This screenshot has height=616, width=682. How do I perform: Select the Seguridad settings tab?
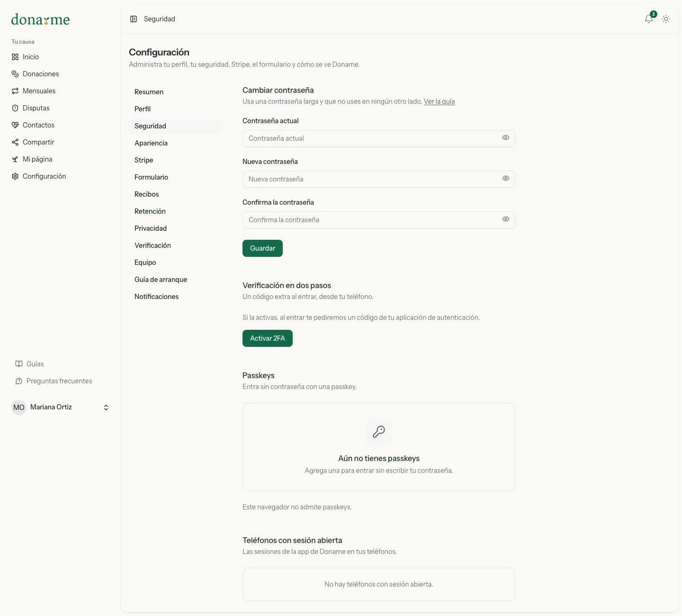174,126
